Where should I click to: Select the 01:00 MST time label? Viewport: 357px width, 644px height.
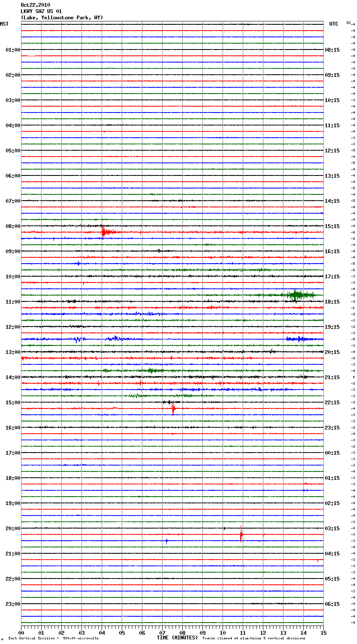[x=13, y=50]
